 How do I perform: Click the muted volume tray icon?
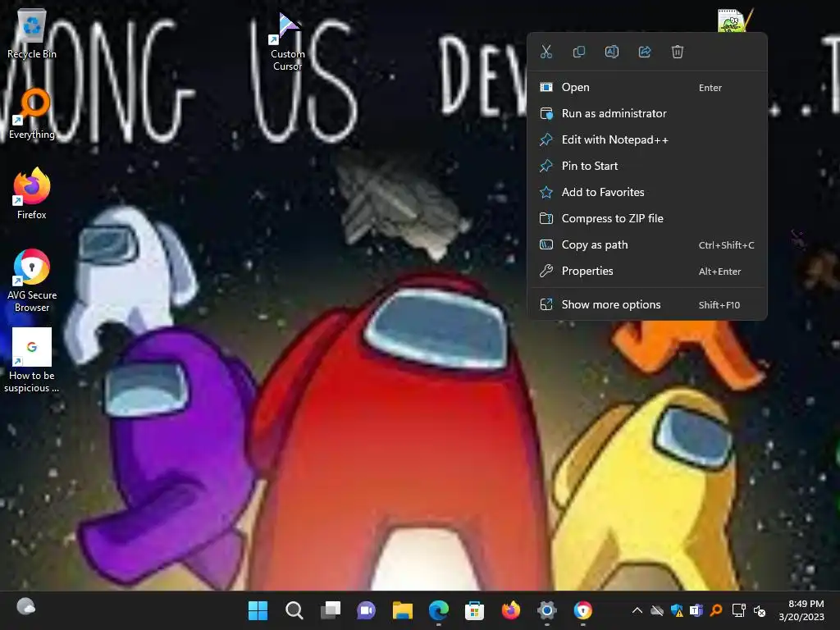coord(760,610)
